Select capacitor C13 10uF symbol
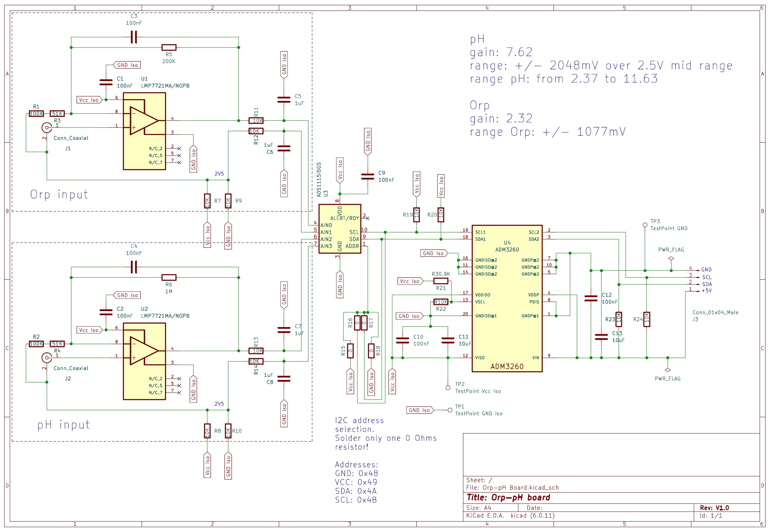769x532 pixels. click(601, 337)
